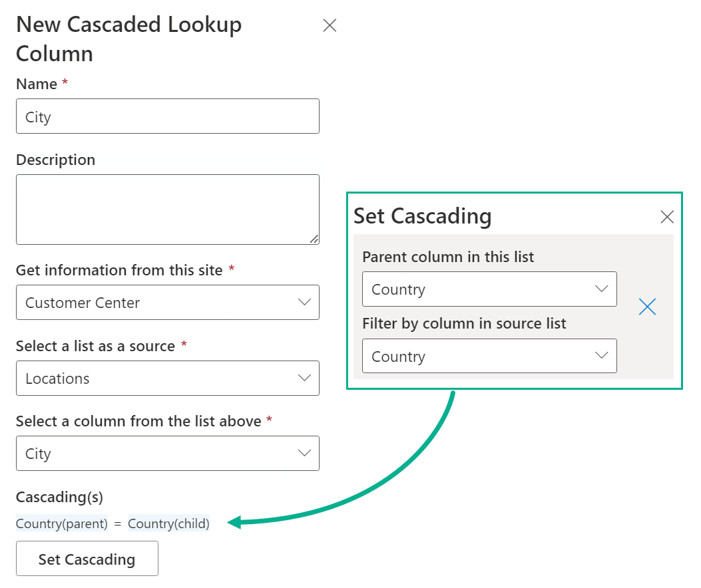Open the Parent column in this list dropdown
The width and height of the screenshot is (701, 588).
(489, 289)
